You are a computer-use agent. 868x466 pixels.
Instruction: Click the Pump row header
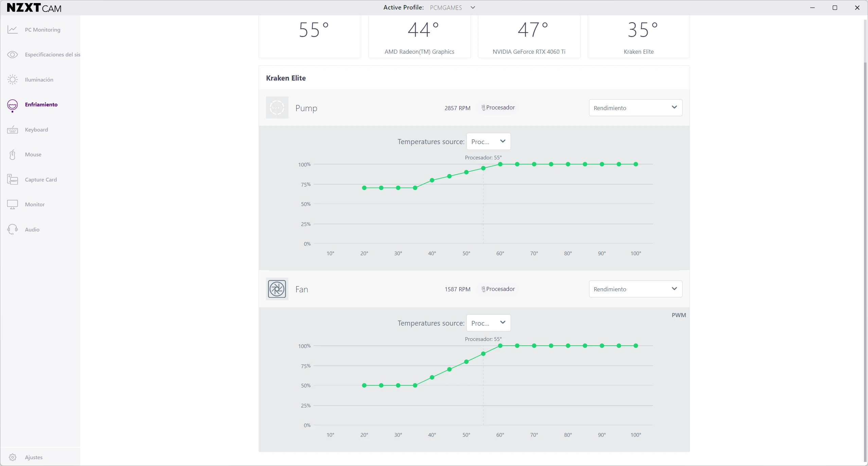[x=474, y=108]
